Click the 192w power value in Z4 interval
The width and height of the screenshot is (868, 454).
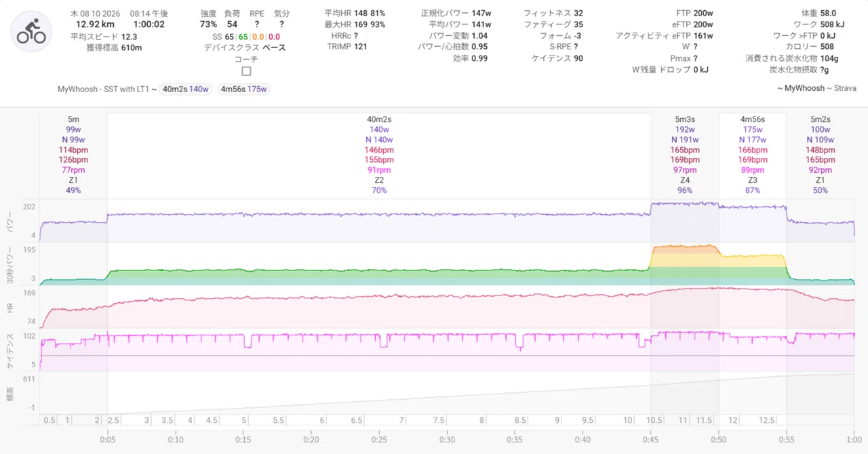tap(685, 129)
